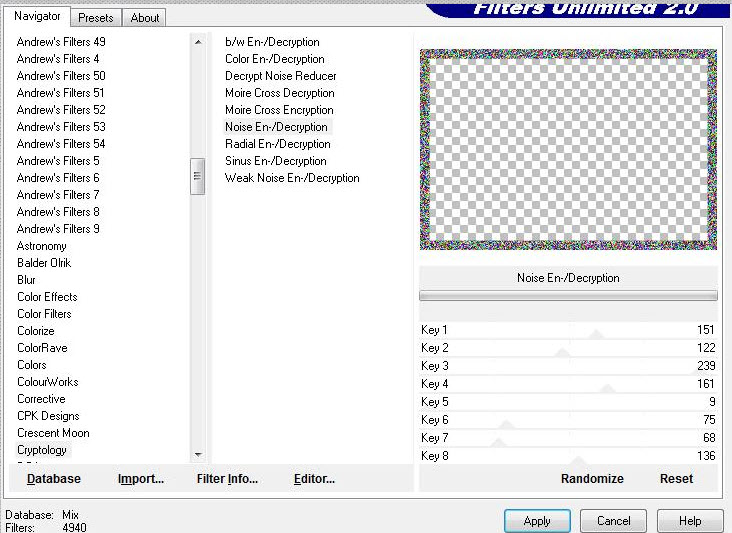Screen dimensions: 732x533
Task: Open Help for Filters Unlimited
Action: tap(690, 521)
